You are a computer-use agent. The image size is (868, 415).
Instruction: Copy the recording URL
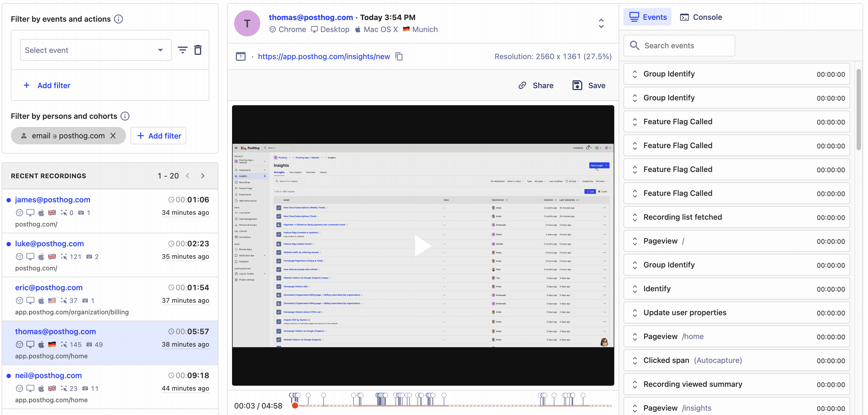coord(399,56)
